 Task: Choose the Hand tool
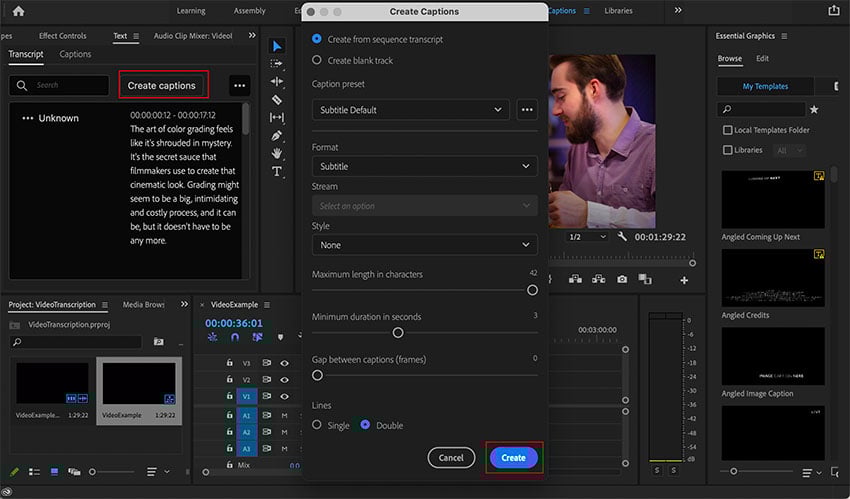[x=277, y=153]
